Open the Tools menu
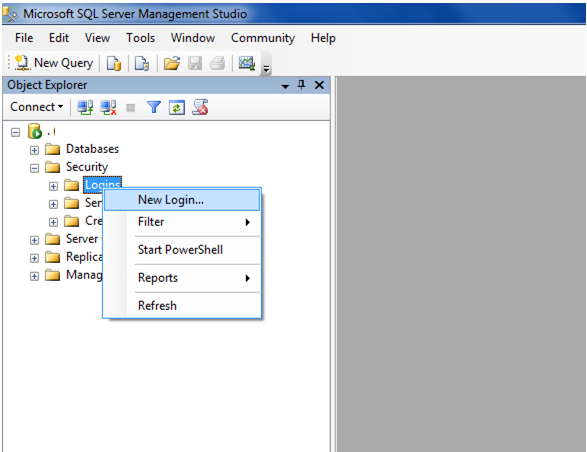Screen dimensions: 587x452 tap(140, 38)
